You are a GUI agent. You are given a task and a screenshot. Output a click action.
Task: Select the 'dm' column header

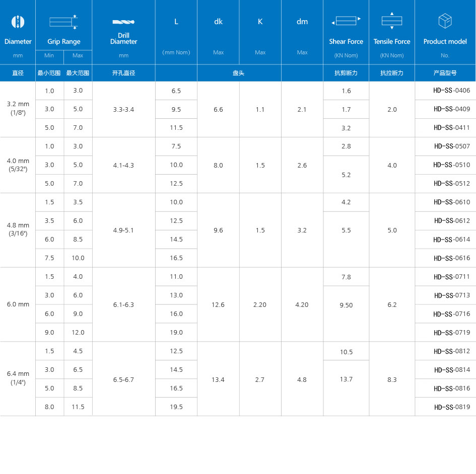coord(302,22)
